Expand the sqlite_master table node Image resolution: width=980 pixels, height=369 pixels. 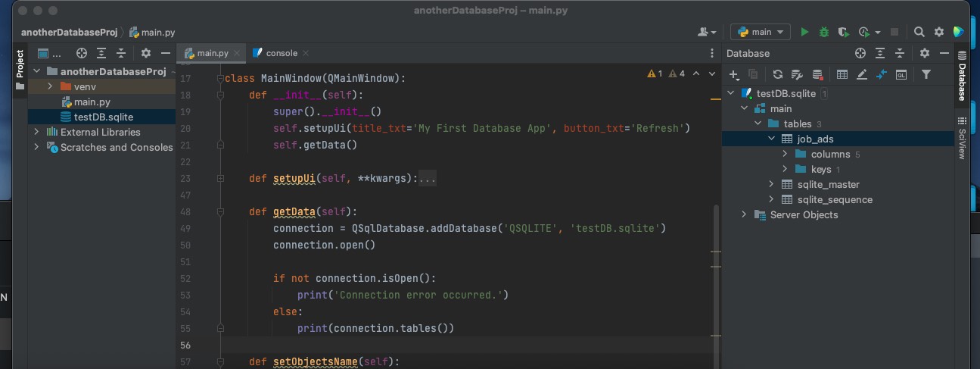771,184
